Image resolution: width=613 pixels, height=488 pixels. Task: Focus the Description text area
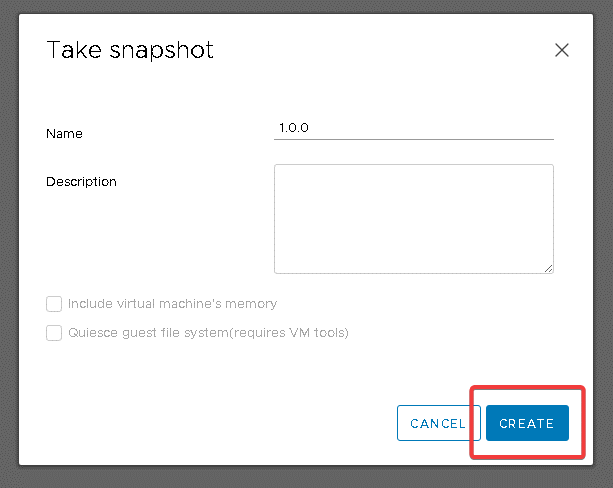coord(413,218)
